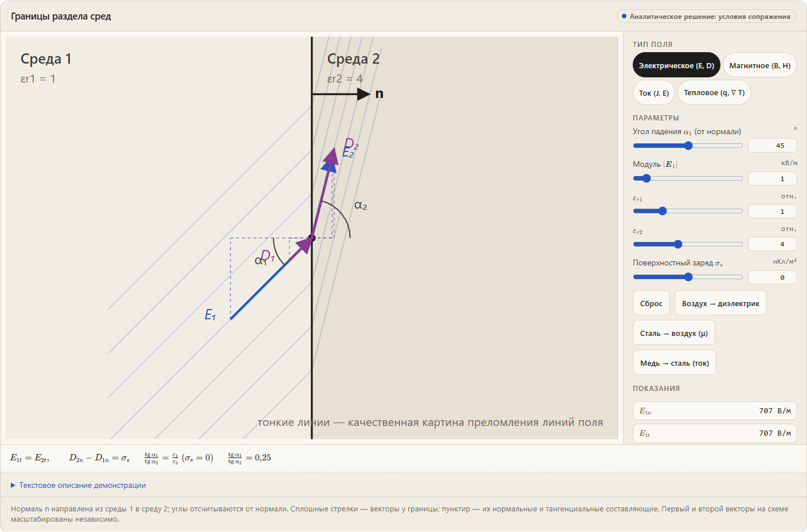Adjust Поверхностный заряд σs slider
807x532 pixels.
[688, 277]
